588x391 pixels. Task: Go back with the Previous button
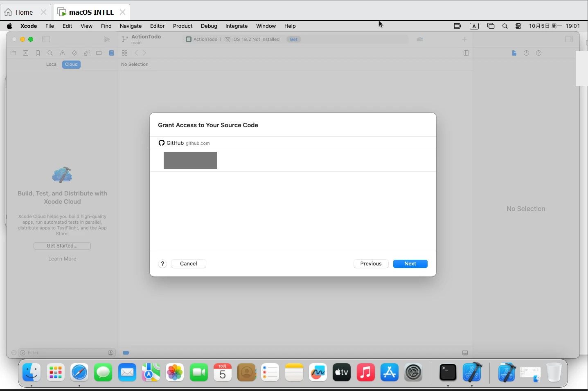[371, 264]
